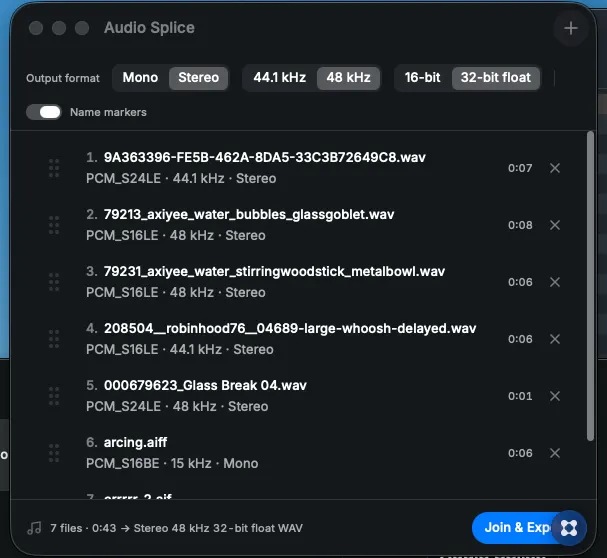Screen dimensions: 607x558
Task: Select file 208504__robinhood76__04689-large-whoosh-delayed.wav
Action: tap(290, 328)
